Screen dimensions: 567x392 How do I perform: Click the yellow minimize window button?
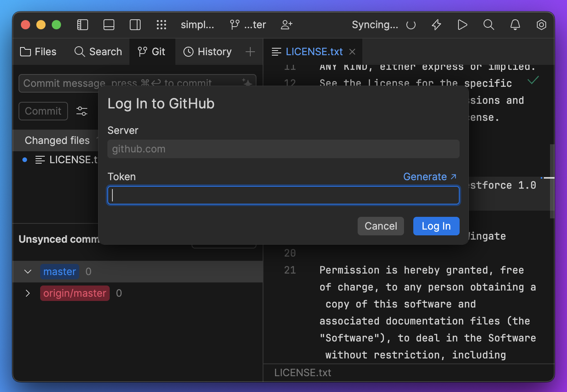pyautogui.click(x=41, y=25)
